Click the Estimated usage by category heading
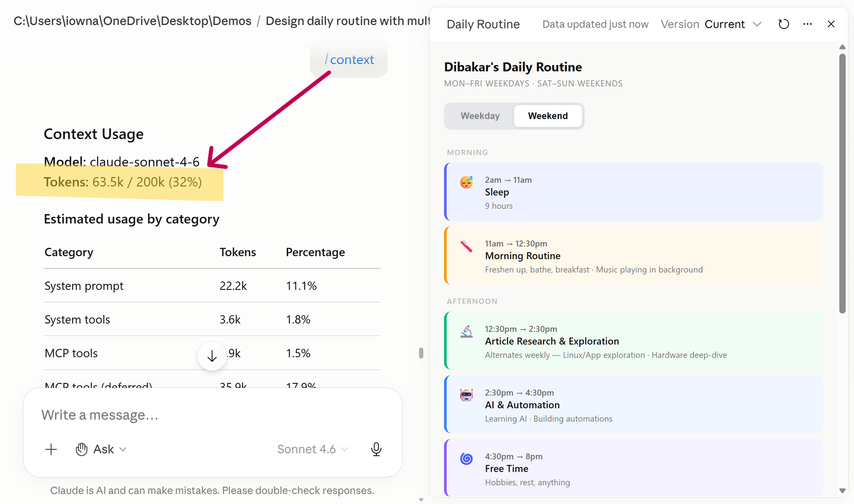 click(x=131, y=219)
